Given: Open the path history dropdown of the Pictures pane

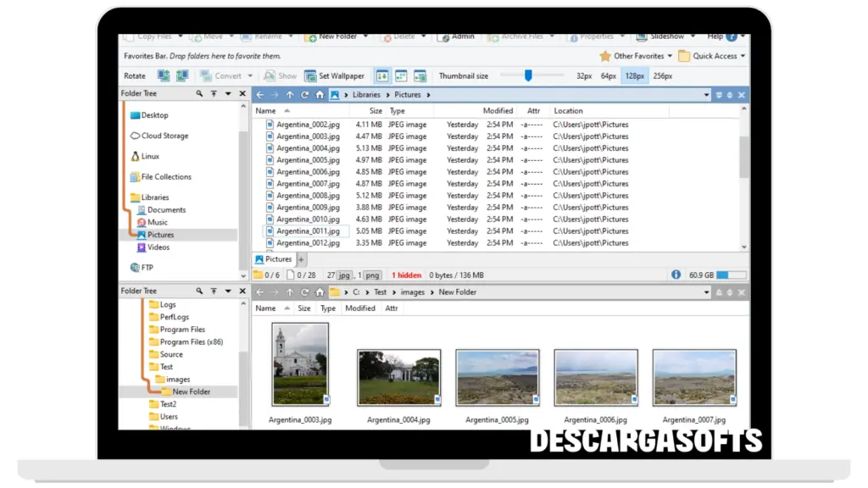Looking at the screenshot, I should pos(707,95).
